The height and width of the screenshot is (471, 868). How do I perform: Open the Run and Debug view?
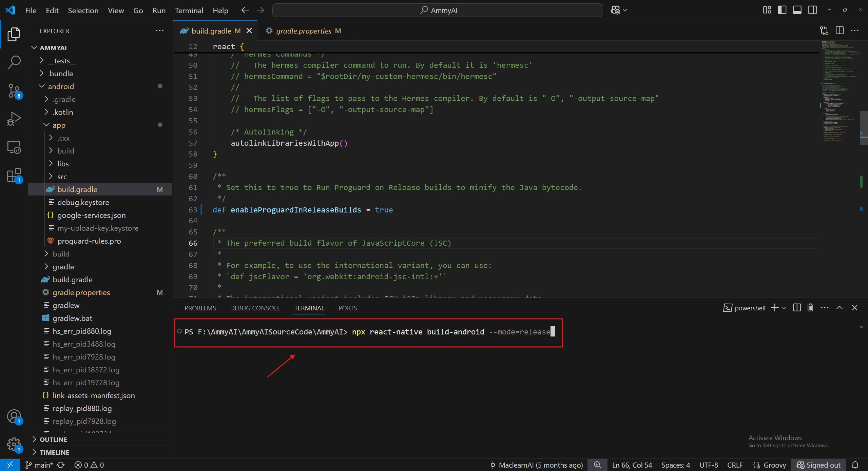click(14, 119)
